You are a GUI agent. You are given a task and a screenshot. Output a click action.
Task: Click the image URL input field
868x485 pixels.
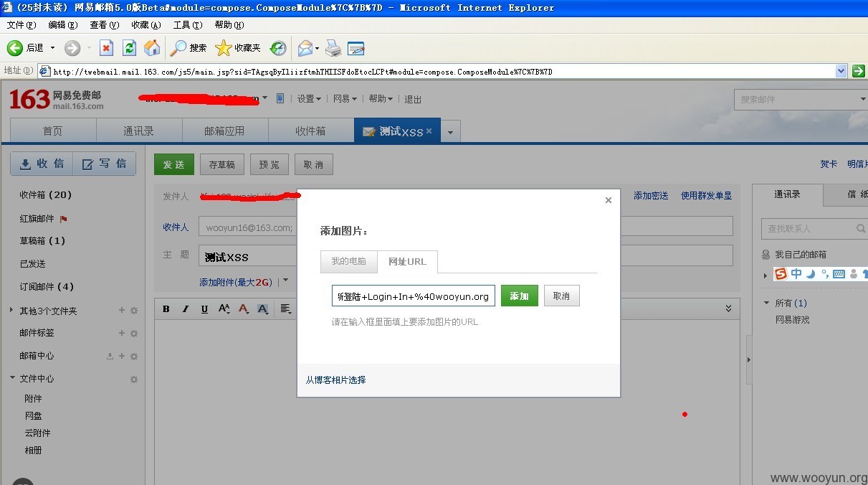coord(414,296)
